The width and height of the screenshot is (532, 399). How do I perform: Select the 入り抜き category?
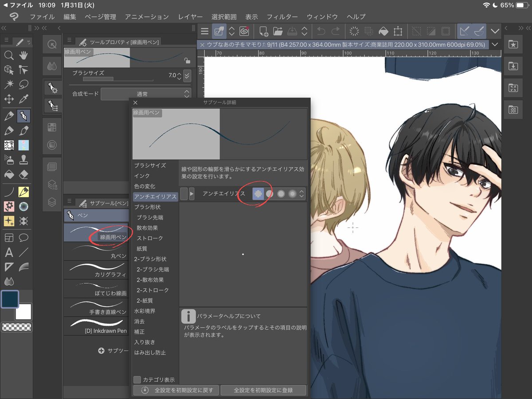[x=145, y=342]
